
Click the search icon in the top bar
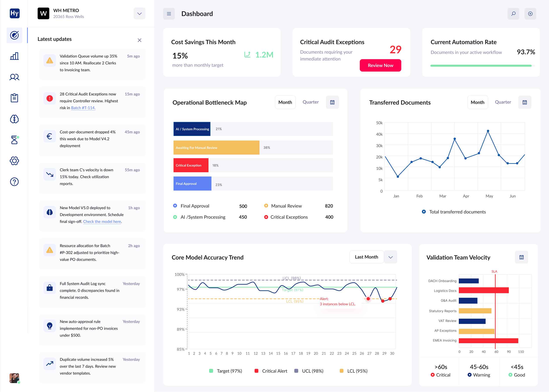click(x=513, y=14)
